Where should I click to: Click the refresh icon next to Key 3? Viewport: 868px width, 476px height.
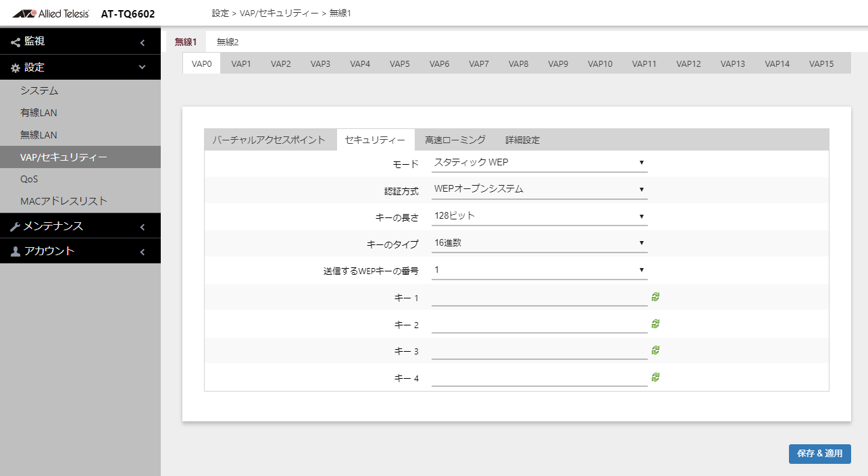(x=655, y=350)
